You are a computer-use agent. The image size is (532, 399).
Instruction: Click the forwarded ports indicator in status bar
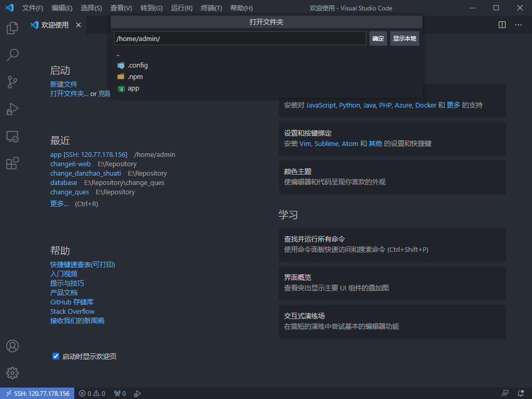click(120, 394)
